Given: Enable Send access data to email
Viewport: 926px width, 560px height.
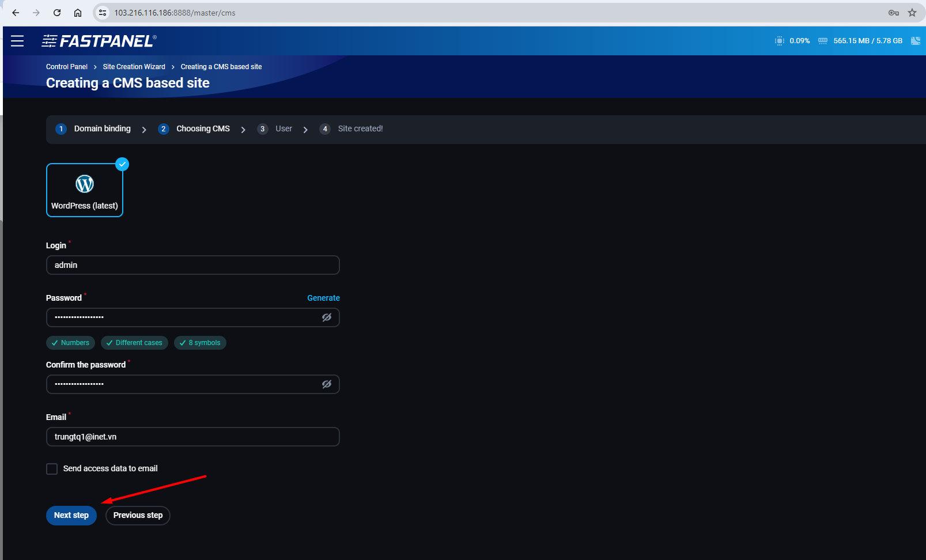Looking at the screenshot, I should click(x=52, y=469).
